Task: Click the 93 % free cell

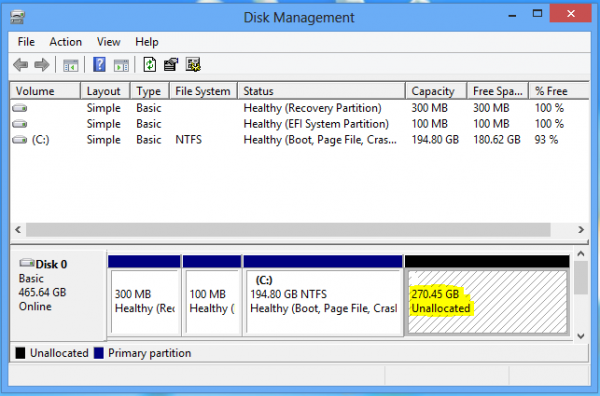Action: tap(546, 140)
